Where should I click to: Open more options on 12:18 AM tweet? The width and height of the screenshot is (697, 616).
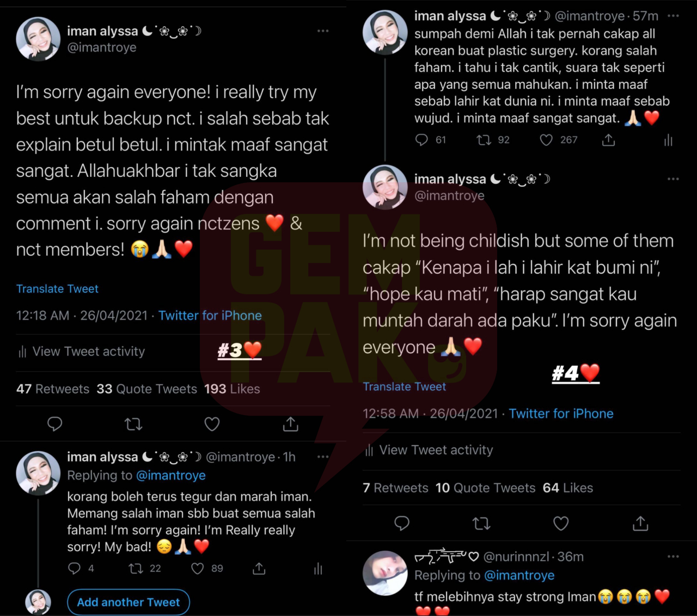click(323, 31)
